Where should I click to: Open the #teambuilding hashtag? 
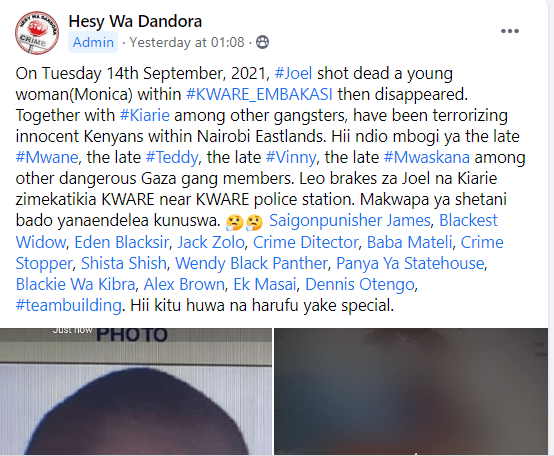pos(69,305)
